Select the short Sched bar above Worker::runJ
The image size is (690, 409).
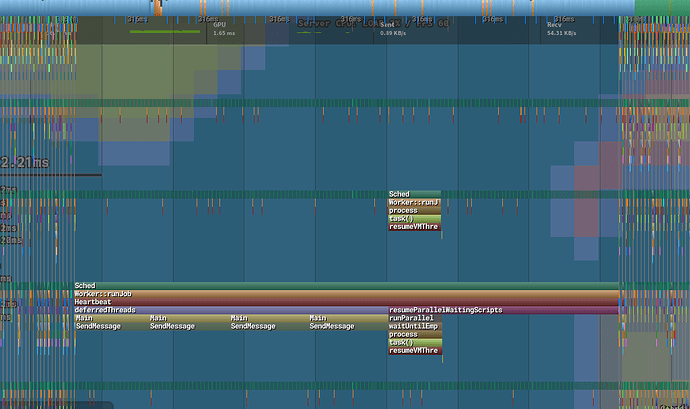click(414, 194)
